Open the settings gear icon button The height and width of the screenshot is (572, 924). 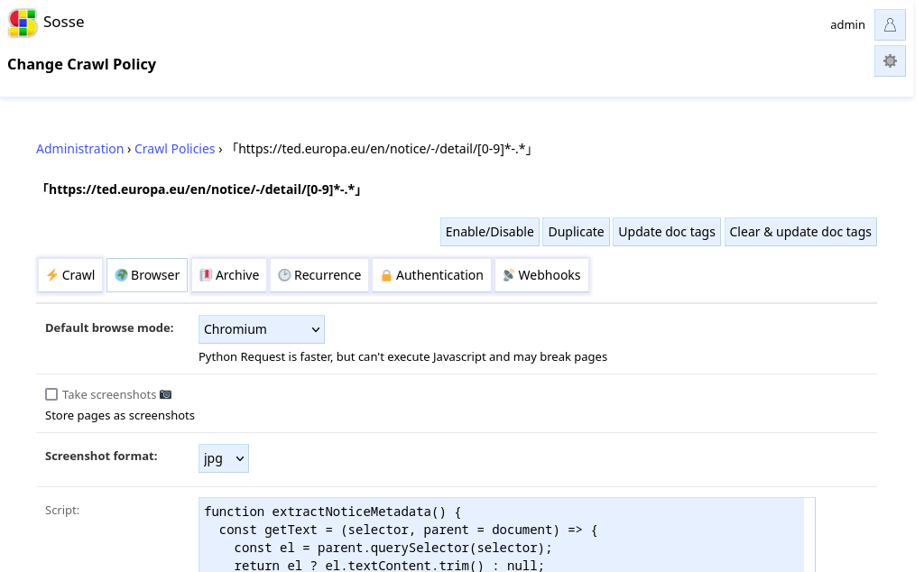(890, 61)
